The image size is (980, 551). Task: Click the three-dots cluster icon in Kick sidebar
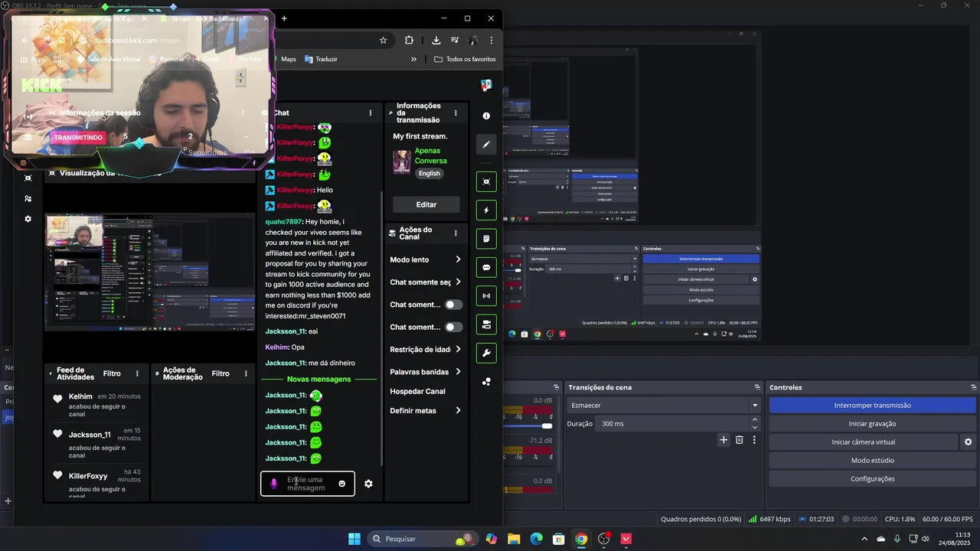click(486, 381)
